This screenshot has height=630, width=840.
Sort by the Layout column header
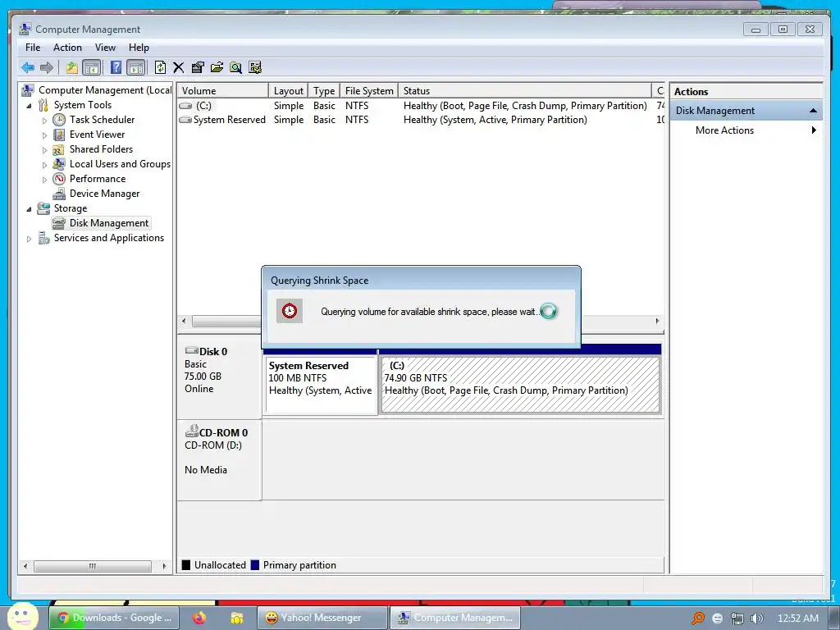click(x=289, y=90)
